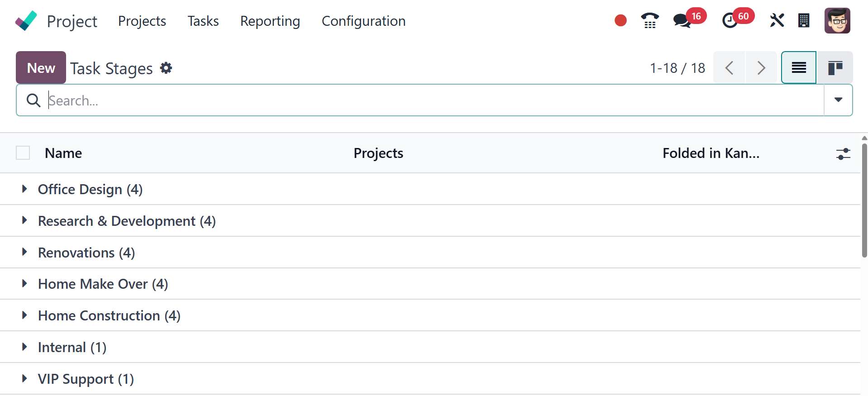The image size is (868, 396).
Task: Go to next page of records
Action: (x=761, y=68)
